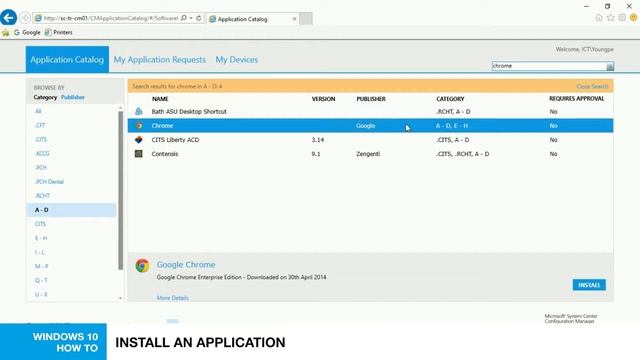Click the Close Search link

point(592,87)
